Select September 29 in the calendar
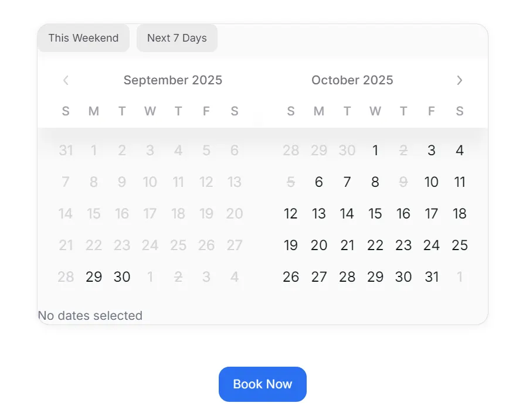This screenshot has height=420, width=526. click(x=94, y=276)
